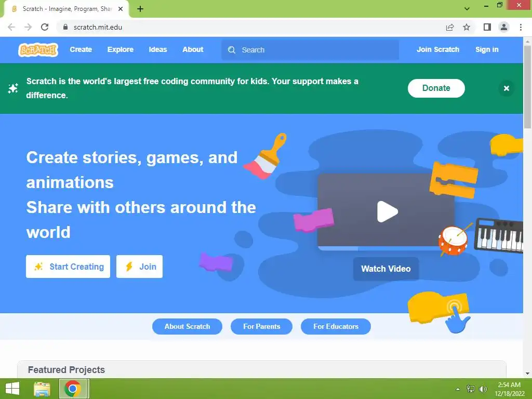Click the 'Create stories, games, and animations' headline
The width and height of the screenshot is (532, 399).
point(131,170)
